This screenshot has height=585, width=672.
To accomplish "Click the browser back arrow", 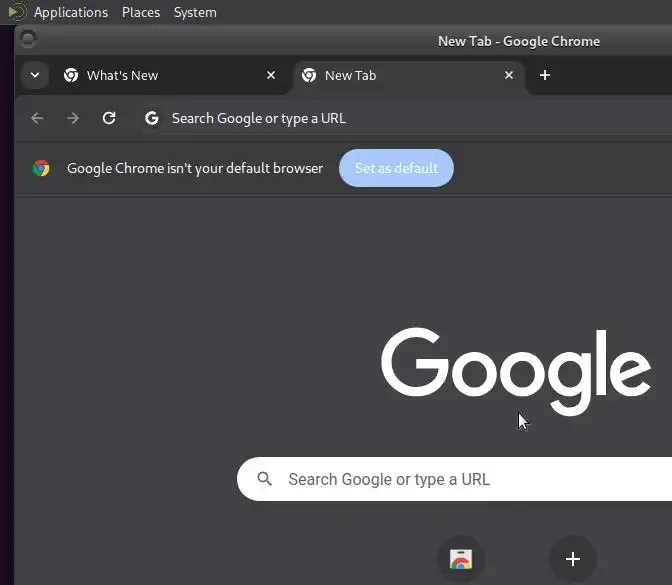I will pos(37,118).
